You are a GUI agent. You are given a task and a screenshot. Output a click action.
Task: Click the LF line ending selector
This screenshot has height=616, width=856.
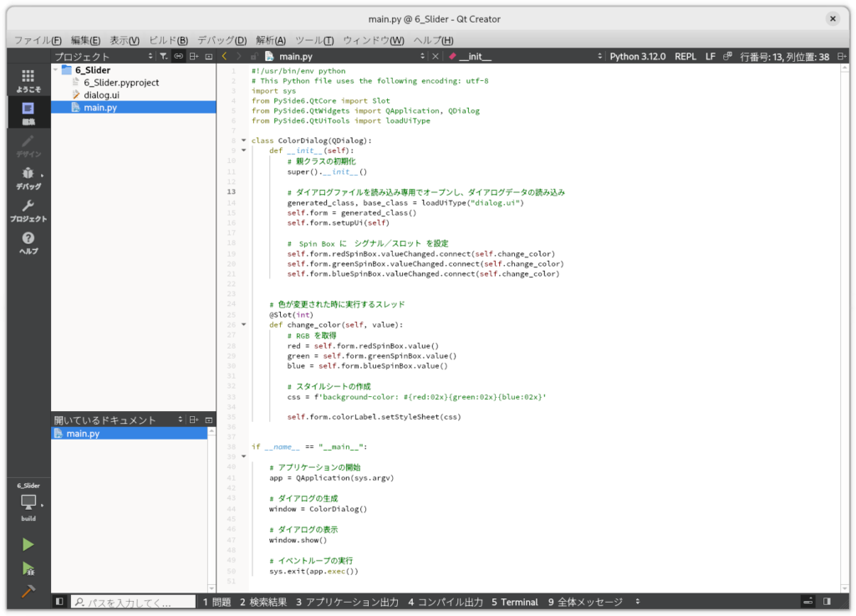click(x=711, y=56)
